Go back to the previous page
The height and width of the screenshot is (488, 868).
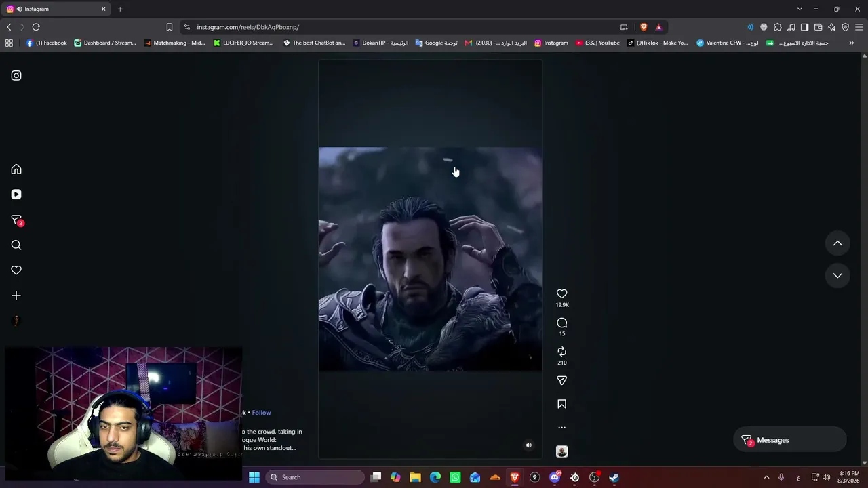(9, 27)
